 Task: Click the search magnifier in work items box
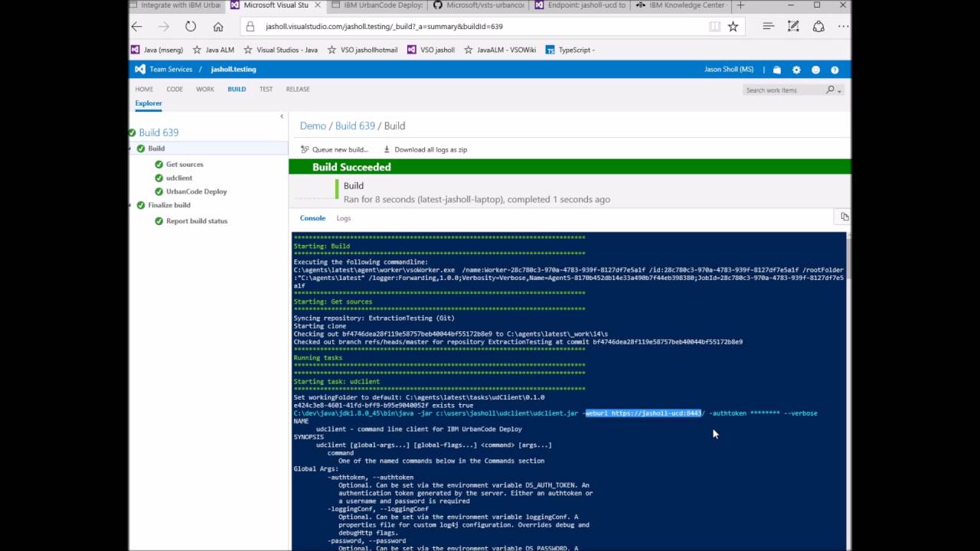[x=830, y=90]
